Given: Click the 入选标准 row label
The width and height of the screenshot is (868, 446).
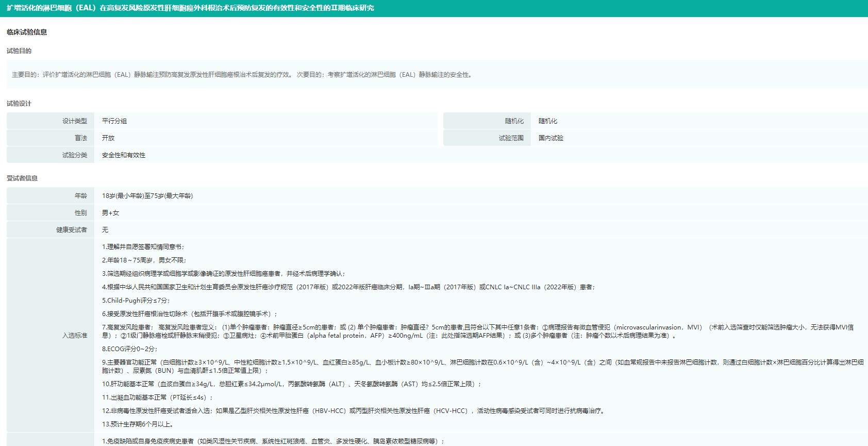Looking at the screenshot, I should point(75,336).
